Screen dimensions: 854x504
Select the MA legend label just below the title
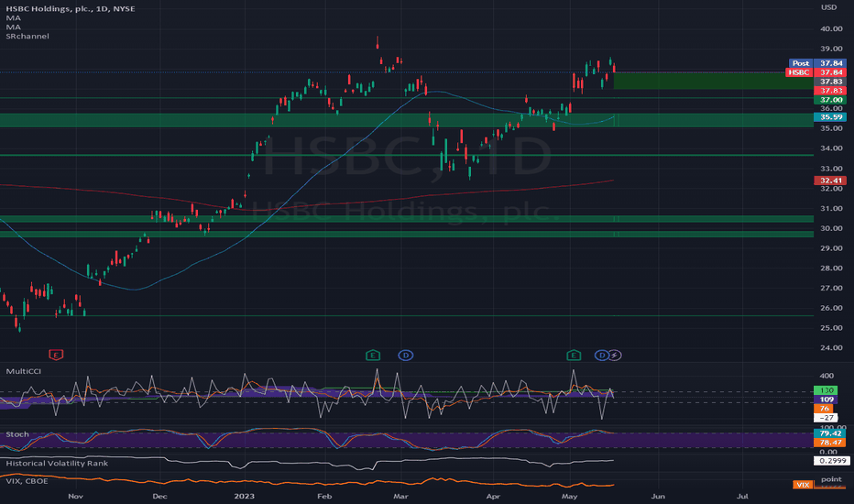click(13, 18)
